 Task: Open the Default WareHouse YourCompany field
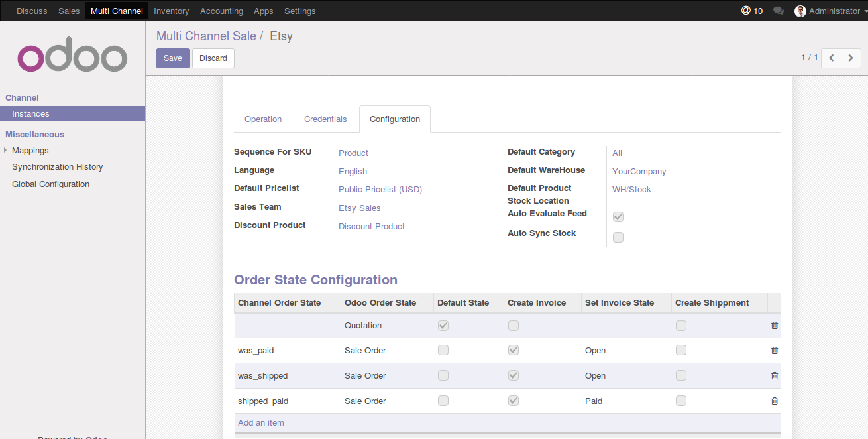coord(639,171)
